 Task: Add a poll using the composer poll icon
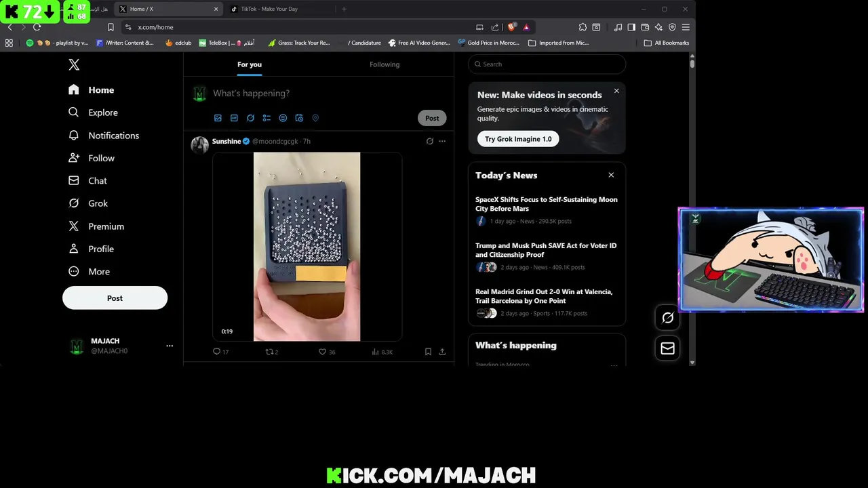pos(267,118)
